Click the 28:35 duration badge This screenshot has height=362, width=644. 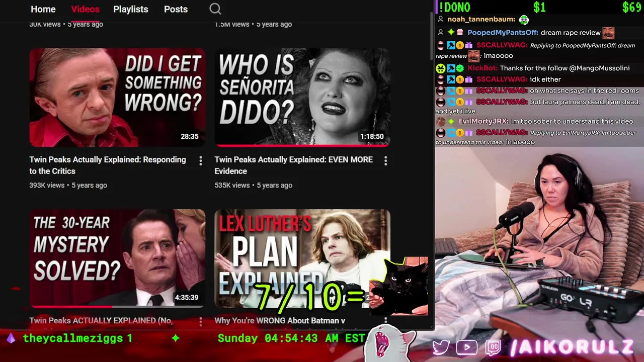[190, 136]
